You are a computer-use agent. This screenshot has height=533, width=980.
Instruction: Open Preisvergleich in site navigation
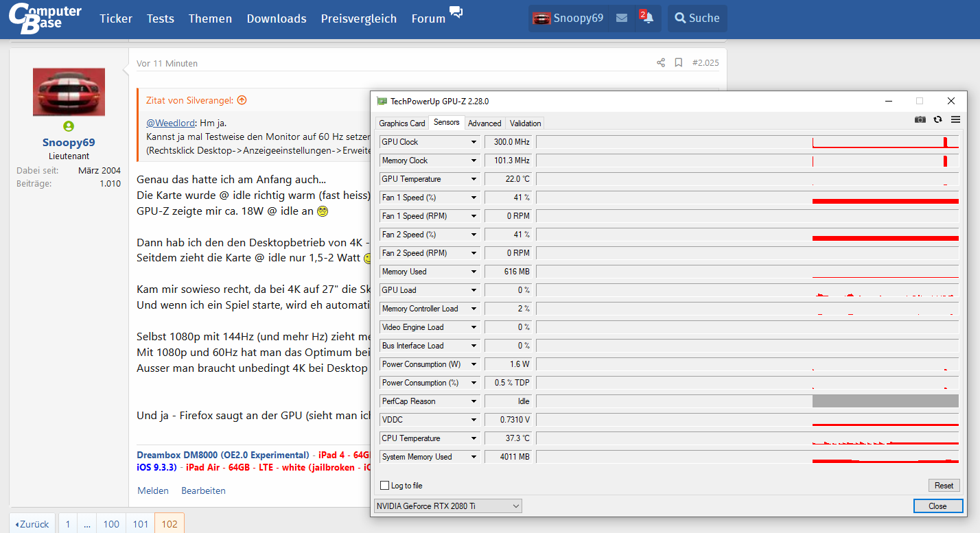tap(359, 19)
